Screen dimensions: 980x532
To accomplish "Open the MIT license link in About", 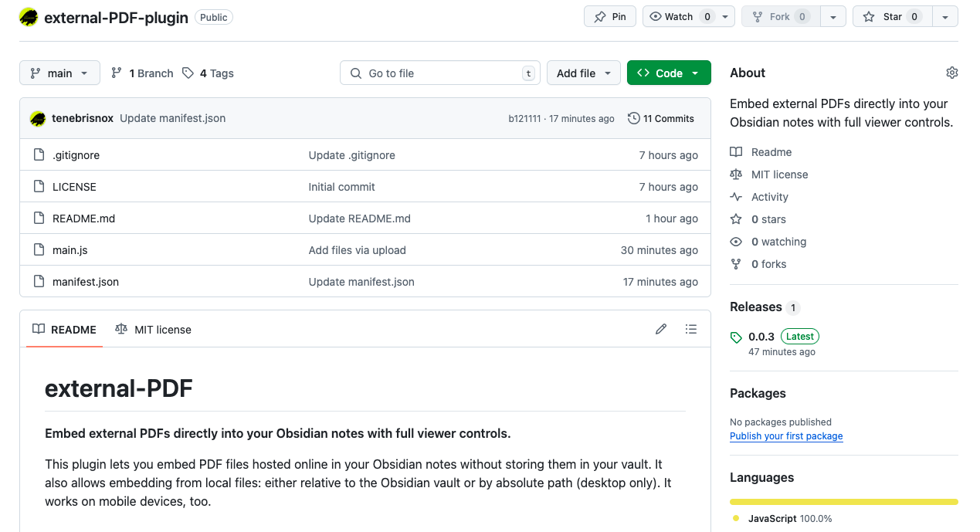I will (x=769, y=175).
